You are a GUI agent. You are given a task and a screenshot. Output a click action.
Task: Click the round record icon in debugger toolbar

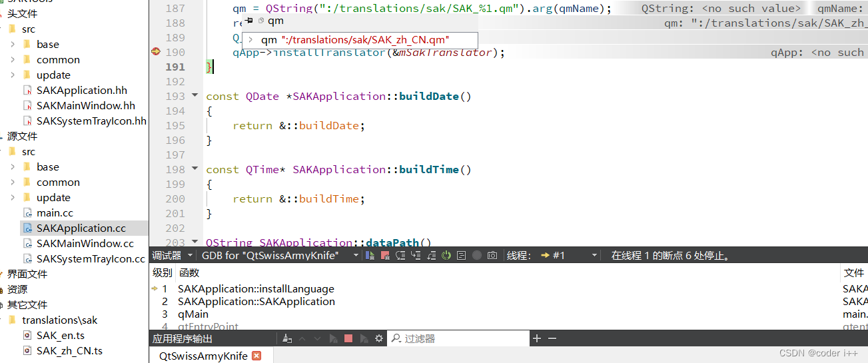(x=477, y=255)
